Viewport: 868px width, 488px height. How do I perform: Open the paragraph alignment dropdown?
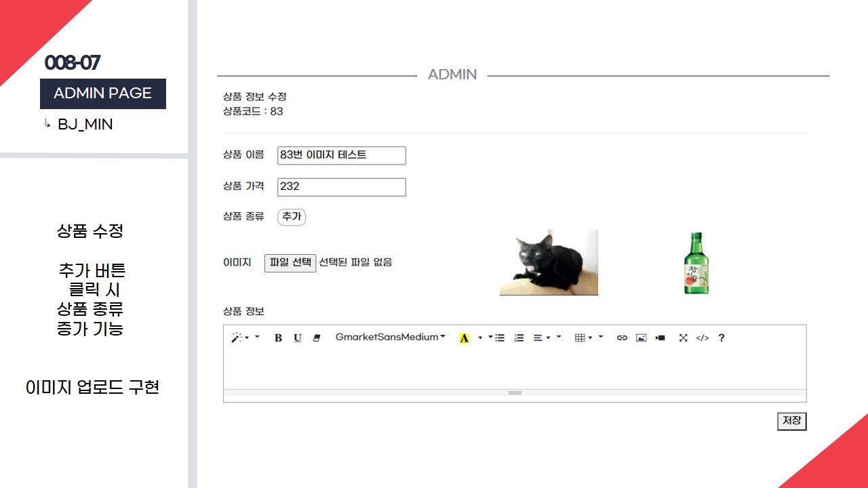541,338
